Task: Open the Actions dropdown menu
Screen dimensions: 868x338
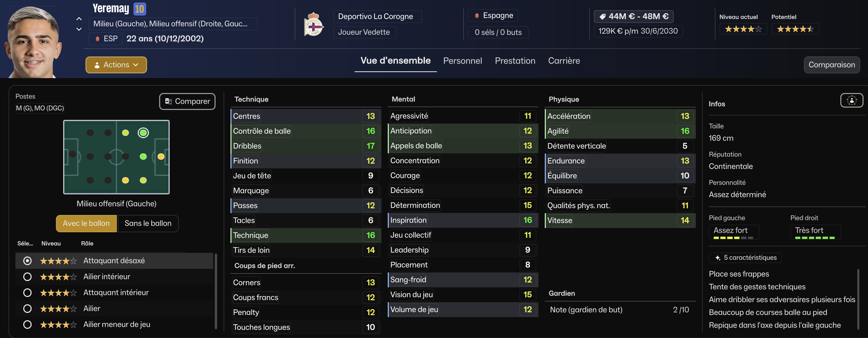Action: coord(116,65)
